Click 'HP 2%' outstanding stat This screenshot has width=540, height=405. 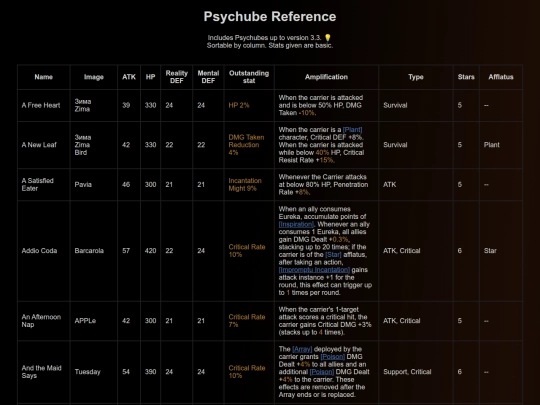point(239,105)
